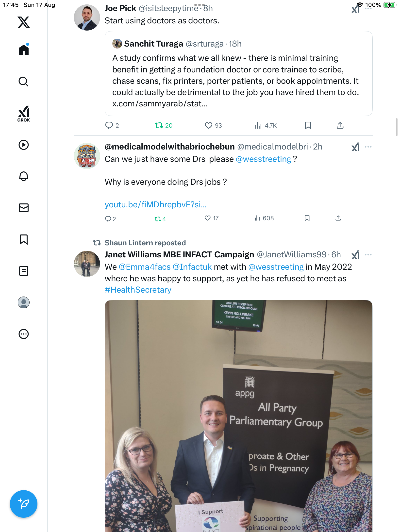Open Notifications bell in sidebar
This screenshot has height=532, width=399.
click(24, 176)
